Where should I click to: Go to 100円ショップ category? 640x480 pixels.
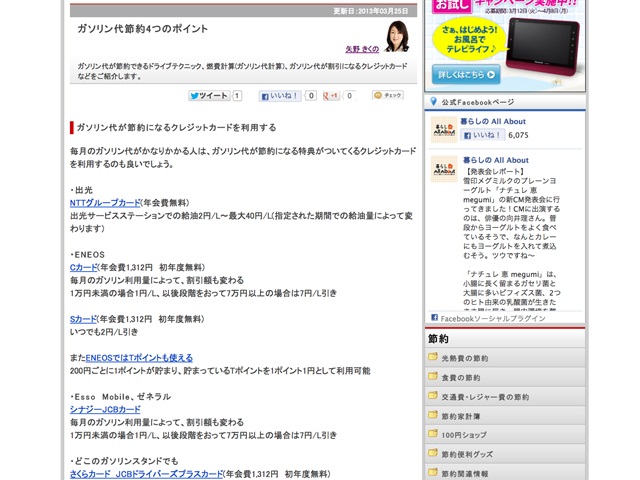(x=465, y=435)
